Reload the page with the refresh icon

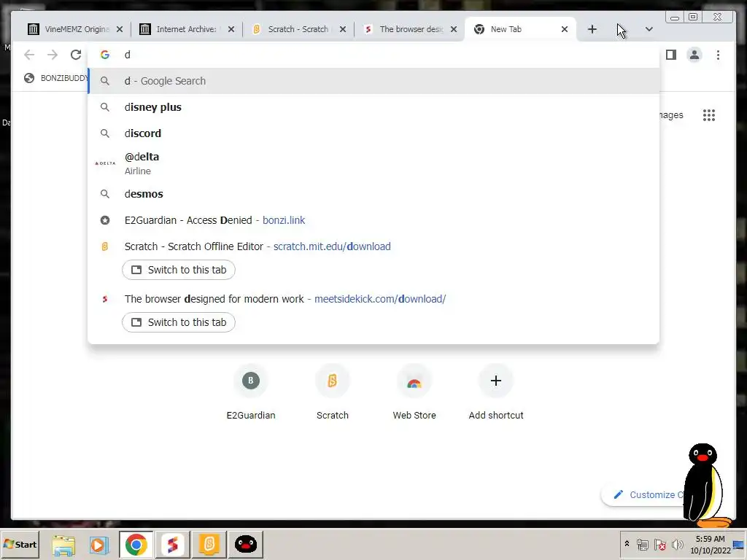click(75, 55)
